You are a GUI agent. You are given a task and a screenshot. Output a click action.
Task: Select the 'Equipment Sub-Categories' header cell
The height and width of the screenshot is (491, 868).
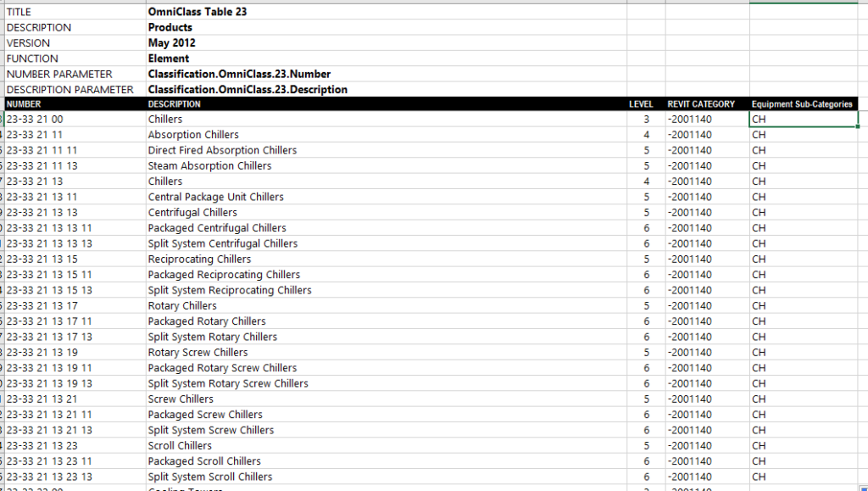(x=804, y=104)
